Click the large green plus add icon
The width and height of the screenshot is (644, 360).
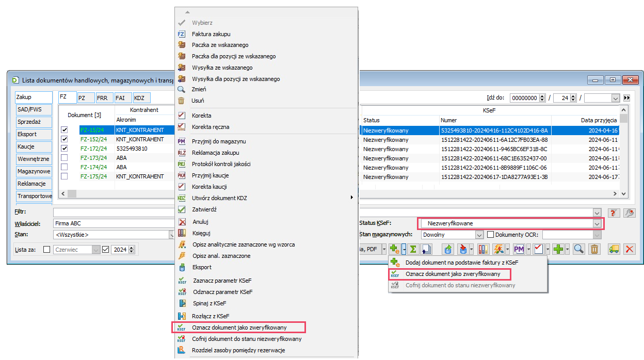558,249
